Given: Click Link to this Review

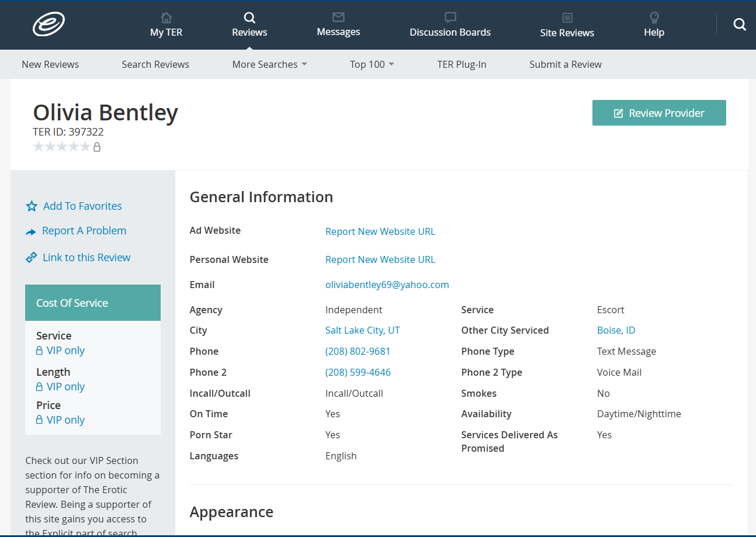Looking at the screenshot, I should (86, 258).
